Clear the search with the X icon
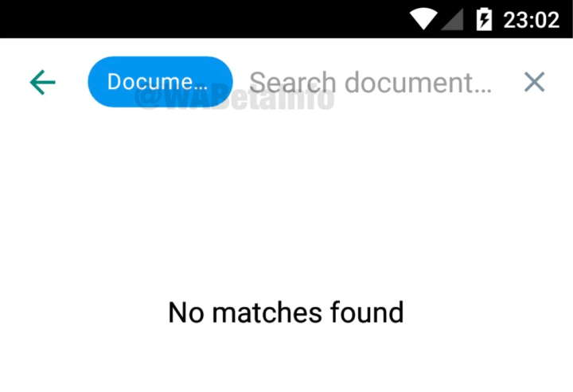Image resolution: width=573 pixels, height=392 pixels. coord(534,82)
